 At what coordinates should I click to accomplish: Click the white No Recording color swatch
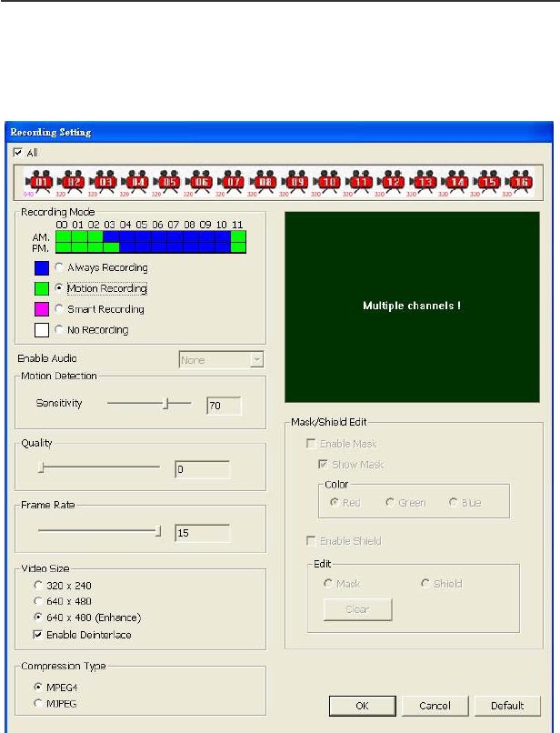42,330
